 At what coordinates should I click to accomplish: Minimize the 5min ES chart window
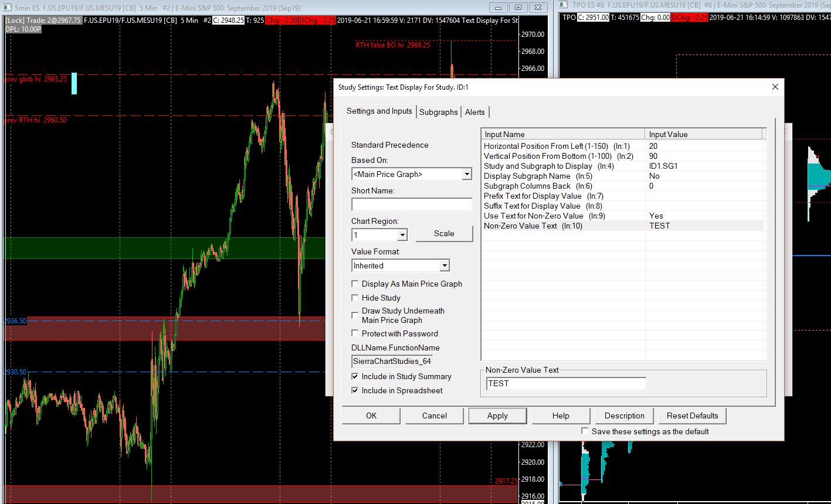pos(499,7)
